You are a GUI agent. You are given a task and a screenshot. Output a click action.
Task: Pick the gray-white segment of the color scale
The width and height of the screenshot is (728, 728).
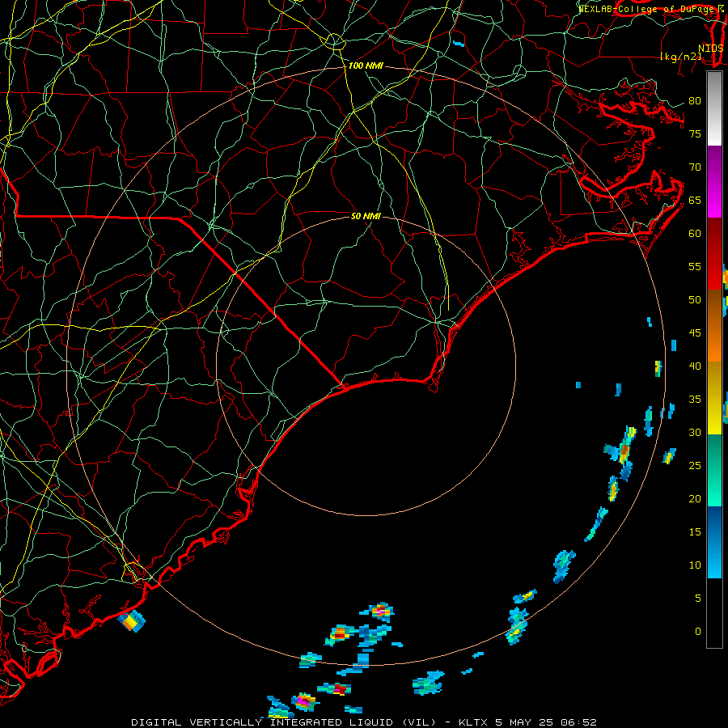(x=714, y=108)
